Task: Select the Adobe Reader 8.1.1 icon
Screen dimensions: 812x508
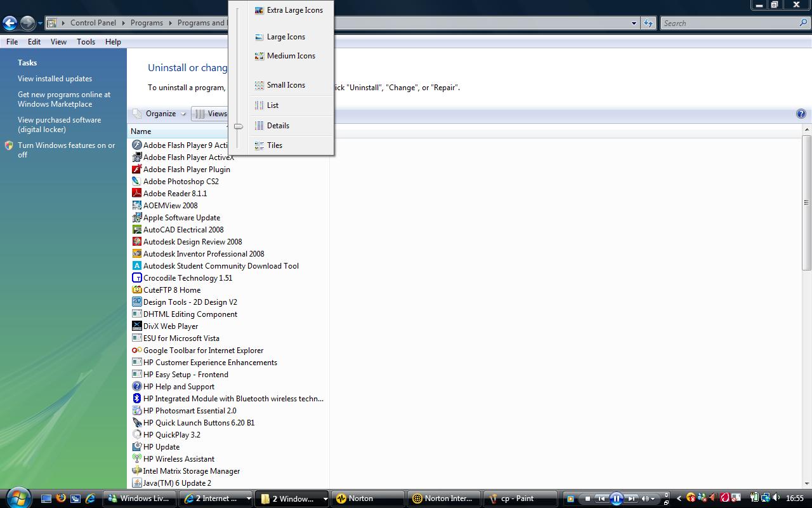Action: (136, 194)
